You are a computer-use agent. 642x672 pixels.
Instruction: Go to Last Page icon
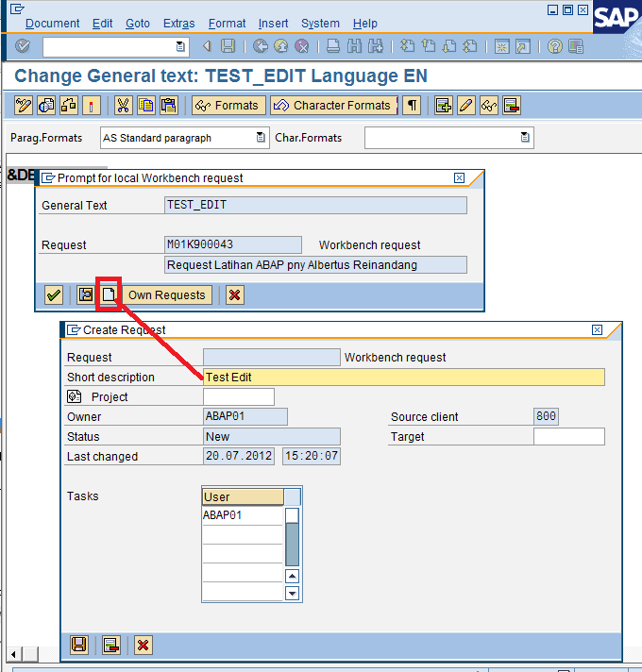[x=470, y=46]
